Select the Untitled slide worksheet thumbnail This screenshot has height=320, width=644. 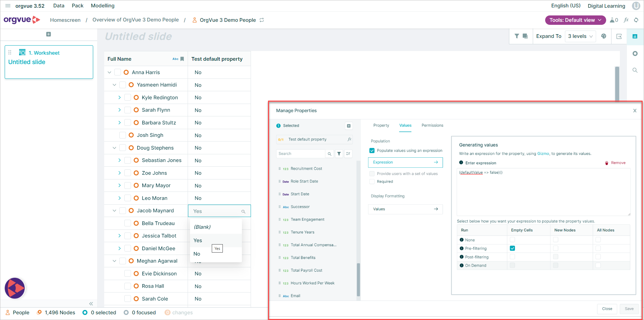pyautogui.click(x=49, y=62)
